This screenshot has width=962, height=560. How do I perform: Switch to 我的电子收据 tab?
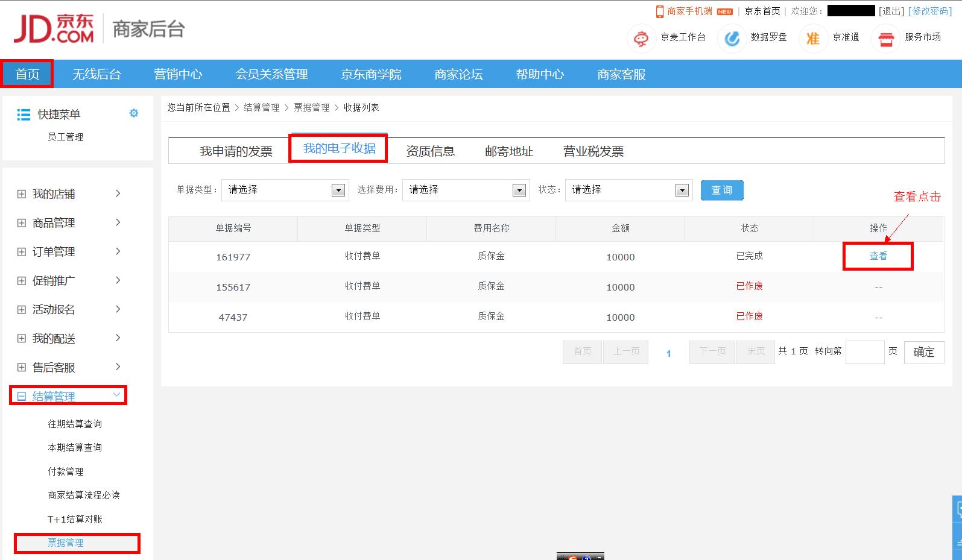339,148
